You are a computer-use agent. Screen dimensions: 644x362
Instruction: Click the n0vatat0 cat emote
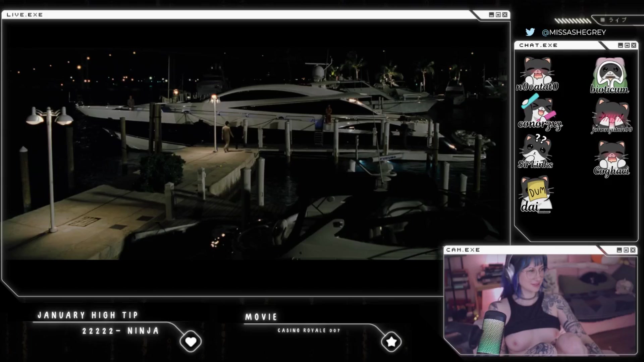pos(537,74)
